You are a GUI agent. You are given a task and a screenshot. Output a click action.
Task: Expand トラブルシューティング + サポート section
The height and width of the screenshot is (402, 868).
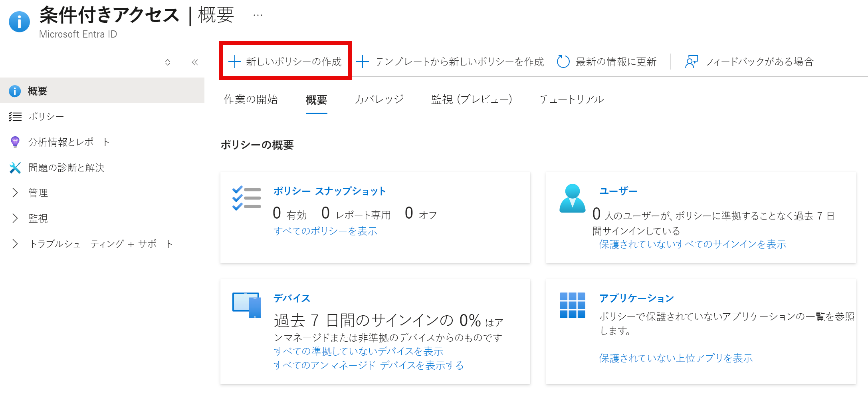[x=15, y=244]
